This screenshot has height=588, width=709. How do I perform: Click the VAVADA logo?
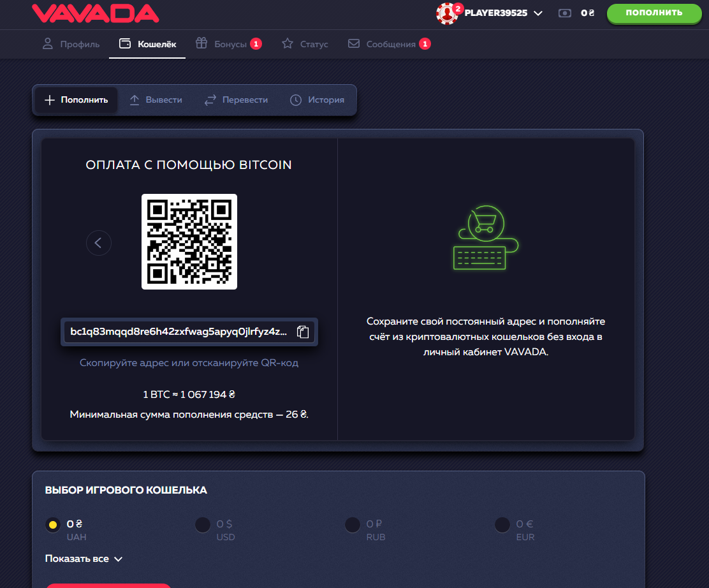coord(96,13)
